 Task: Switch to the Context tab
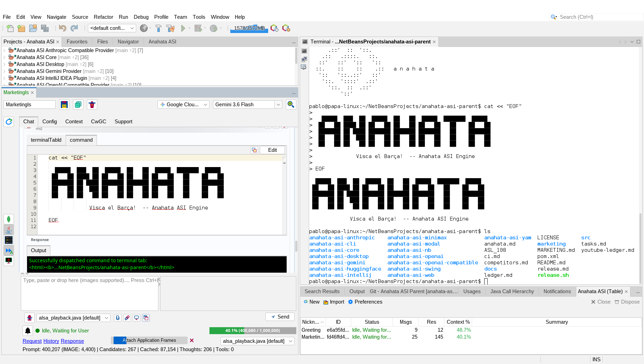click(x=74, y=122)
